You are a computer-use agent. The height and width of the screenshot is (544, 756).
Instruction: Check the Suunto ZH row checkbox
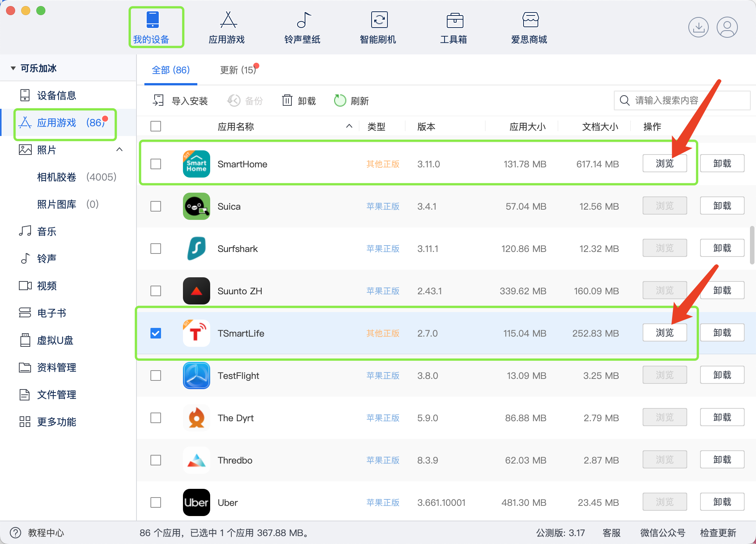coord(156,291)
